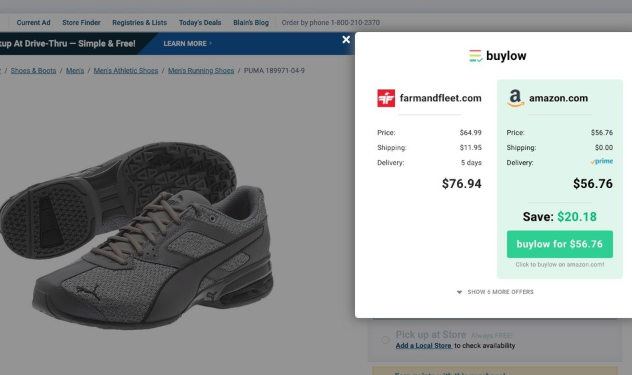
Task: Go to Registries & Lists
Action: pos(139,23)
